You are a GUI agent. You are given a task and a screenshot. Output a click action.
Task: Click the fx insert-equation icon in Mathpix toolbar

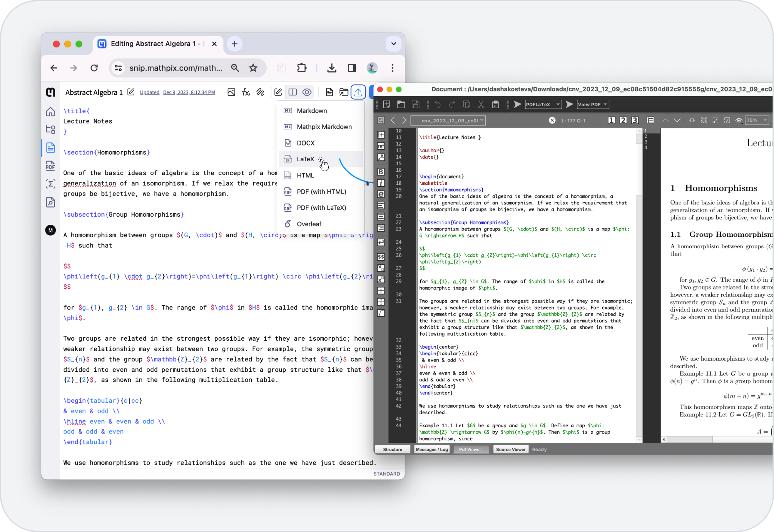pyautogui.click(x=246, y=92)
